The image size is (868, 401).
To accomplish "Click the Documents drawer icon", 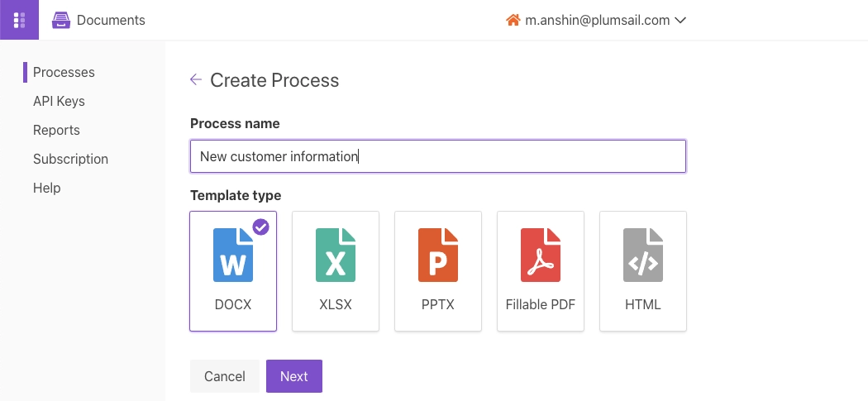I will (x=61, y=20).
